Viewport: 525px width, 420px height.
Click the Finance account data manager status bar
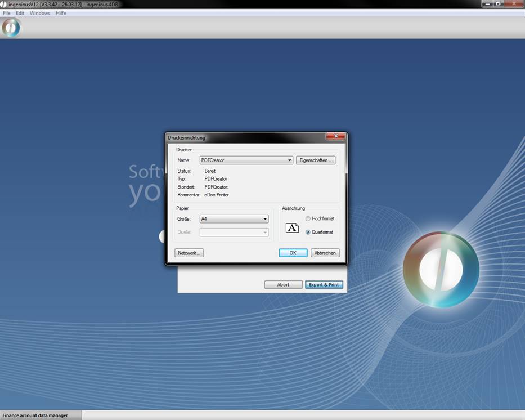[x=35, y=415]
